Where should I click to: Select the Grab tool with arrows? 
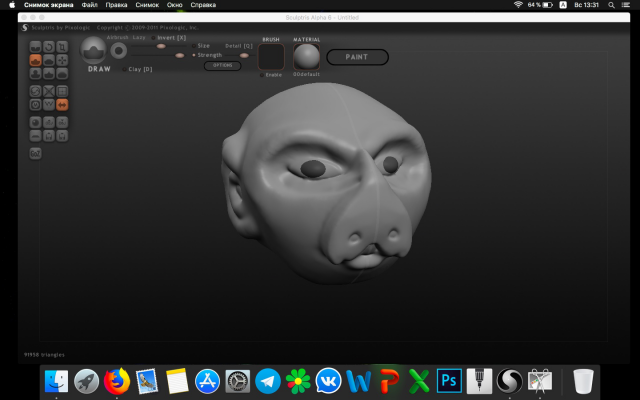coord(62,60)
